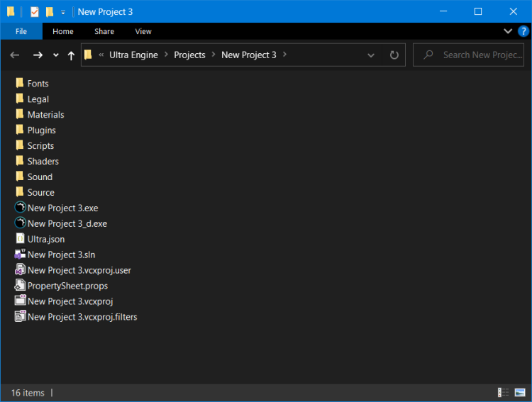The image size is (532, 402).
Task: Switch to the View ribbon tab
Action: pyautogui.click(x=143, y=31)
